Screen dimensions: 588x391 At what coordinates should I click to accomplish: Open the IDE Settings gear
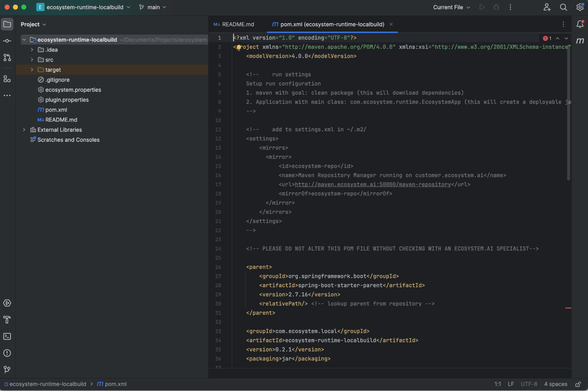[x=580, y=7]
